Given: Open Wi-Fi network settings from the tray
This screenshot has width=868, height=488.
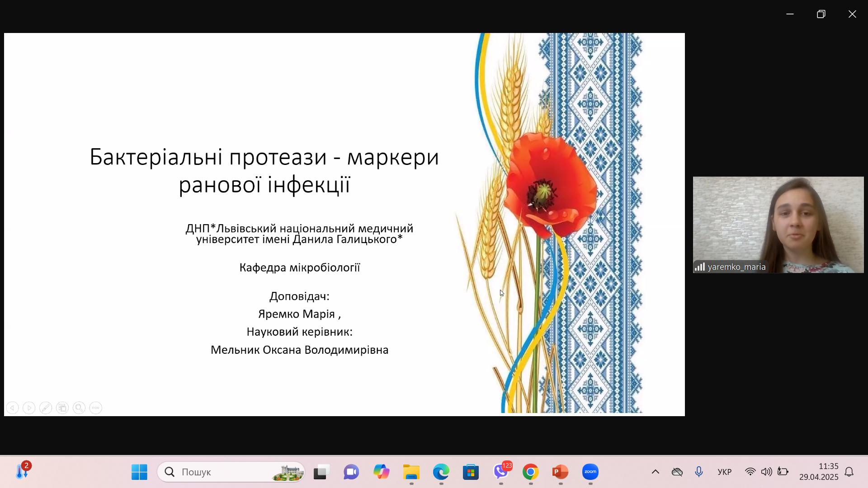Looking at the screenshot, I should click(x=750, y=472).
